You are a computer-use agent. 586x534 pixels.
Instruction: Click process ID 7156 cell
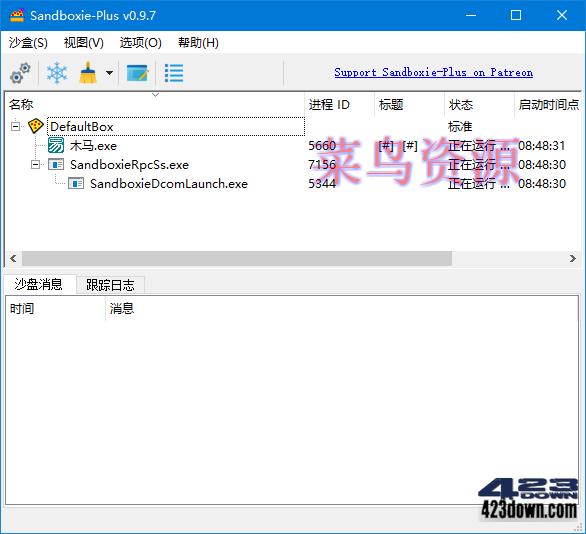coord(322,164)
